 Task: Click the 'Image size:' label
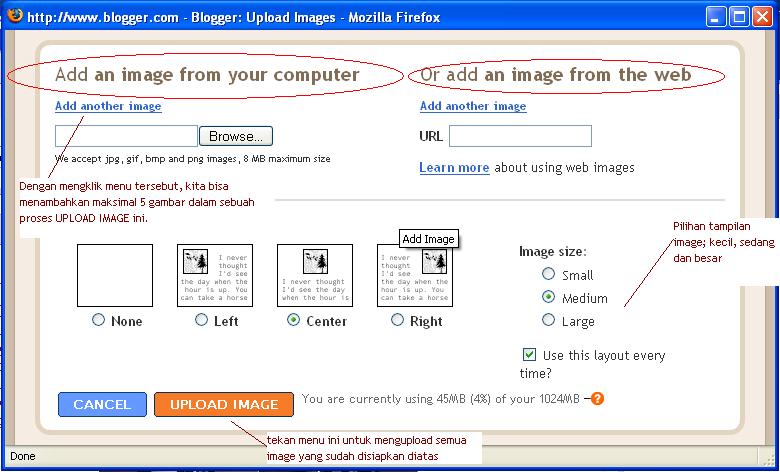pyautogui.click(x=553, y=252)
